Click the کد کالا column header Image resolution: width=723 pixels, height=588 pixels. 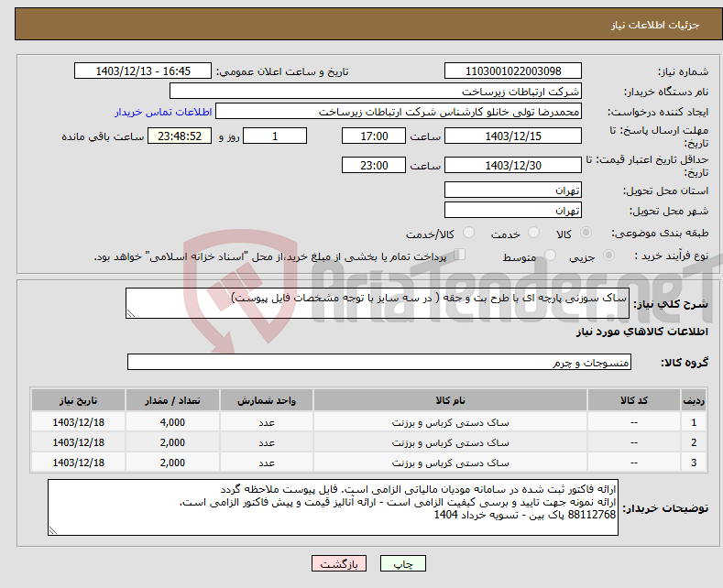pyautogui.click(x=634, y=400)
